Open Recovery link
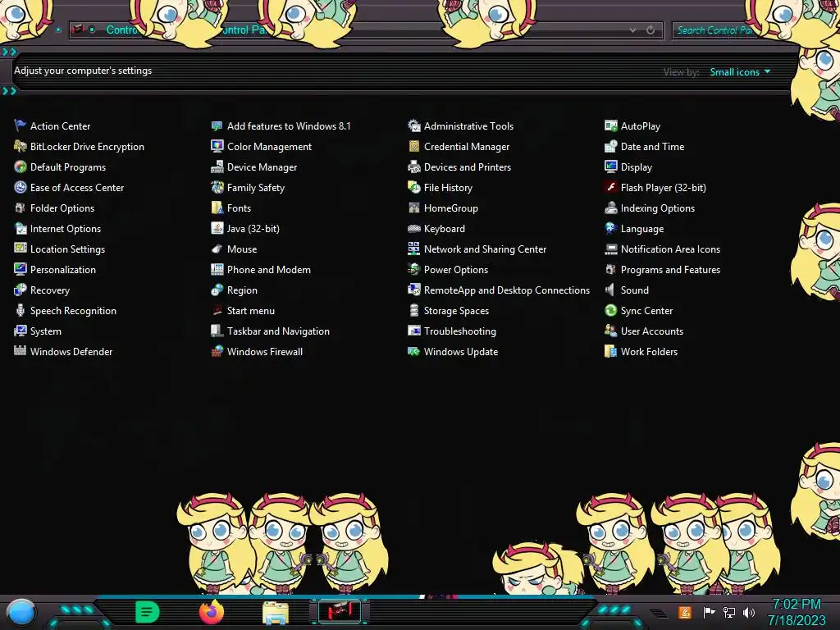The height and width of the screenshot is (630, 840). (50, 290)
